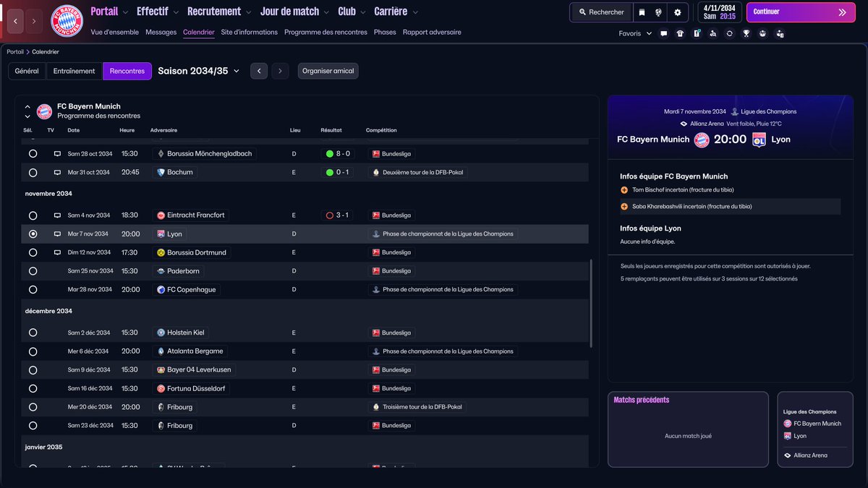Go back with the navigation back arrow
868x488 pixels.
(15, 22)
